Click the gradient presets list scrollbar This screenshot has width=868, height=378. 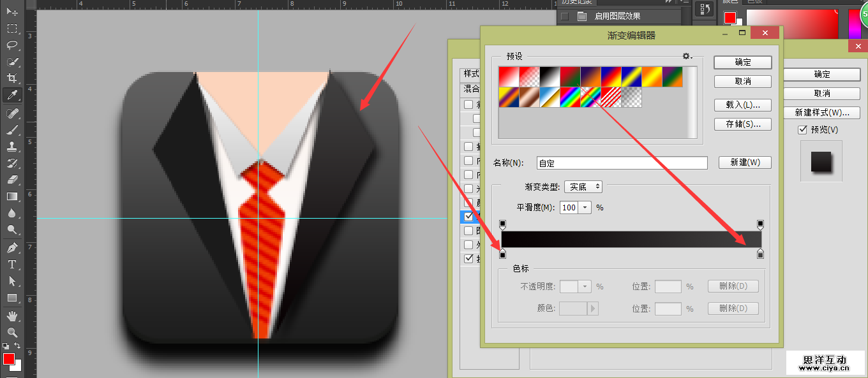[x=692, y=102]
